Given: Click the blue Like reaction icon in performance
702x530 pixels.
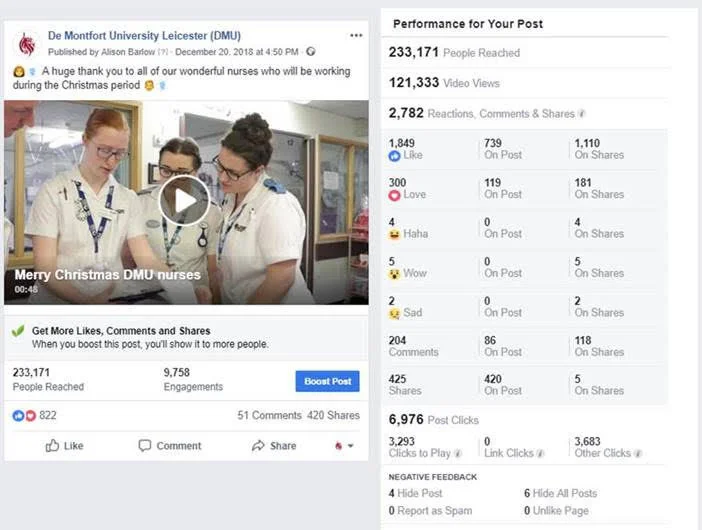Looking at the screenshot, I should tap(394, 156).
